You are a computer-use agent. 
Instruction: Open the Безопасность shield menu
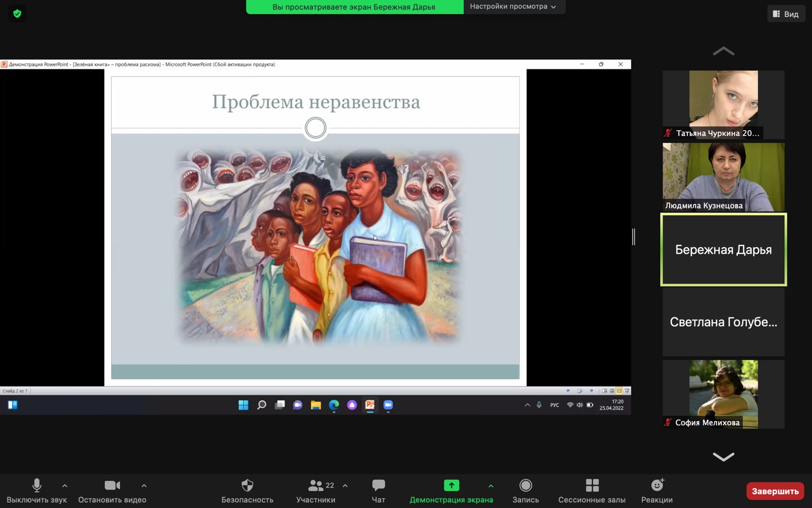click(x=247, y=491)
